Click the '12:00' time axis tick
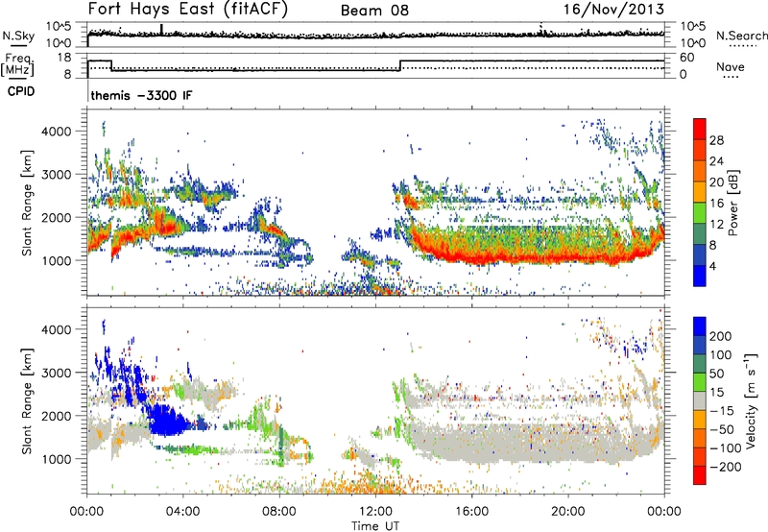Screen dimensions: 768x532 coord(375,512)
